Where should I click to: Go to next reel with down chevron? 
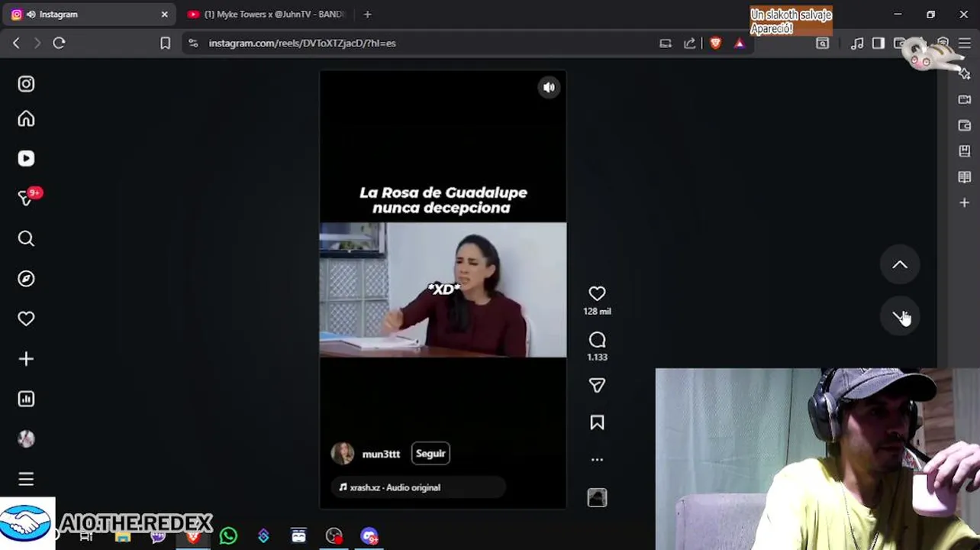(x=900, y=317)
